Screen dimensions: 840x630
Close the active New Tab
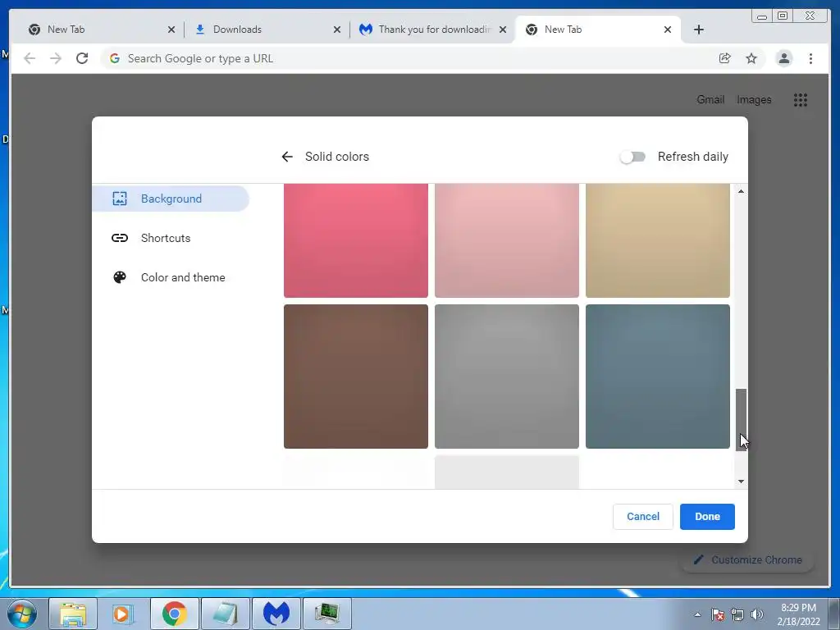(668, 30)
